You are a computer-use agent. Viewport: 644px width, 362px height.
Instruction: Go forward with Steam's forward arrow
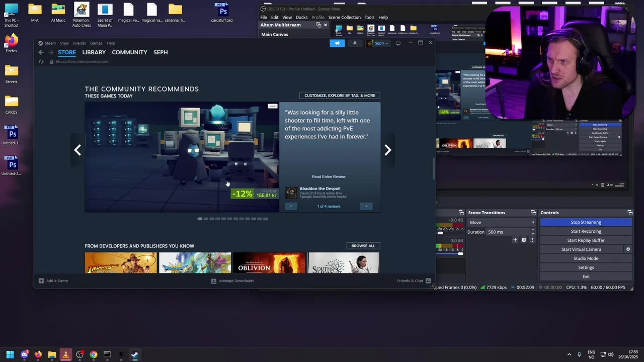point(51,52)
